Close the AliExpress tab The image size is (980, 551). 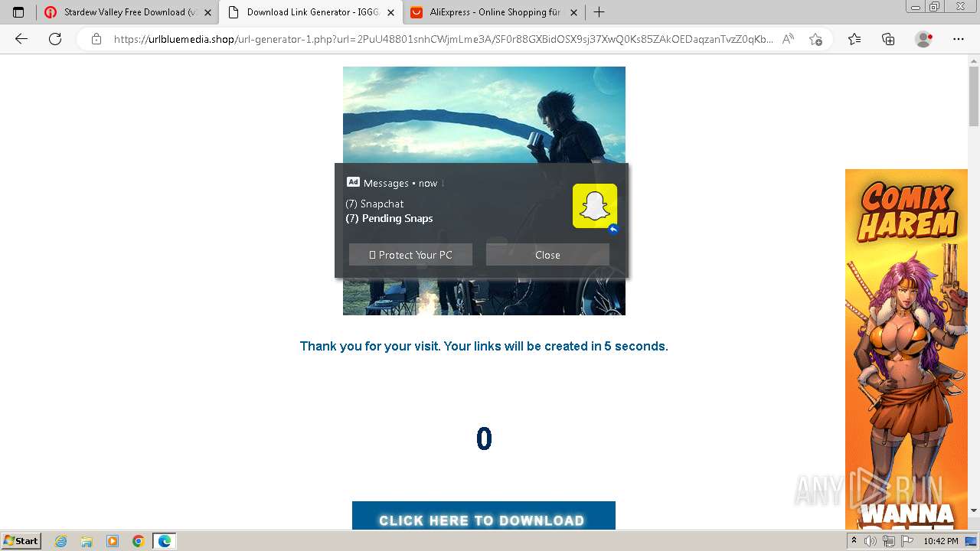click(574, 12)
